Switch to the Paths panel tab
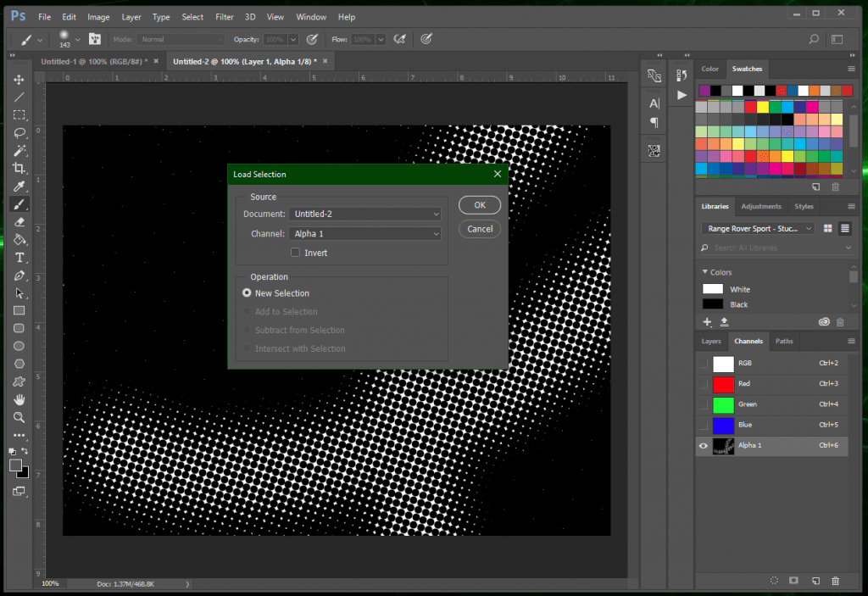This screenshot has height=596, width=868. (784, 341)
